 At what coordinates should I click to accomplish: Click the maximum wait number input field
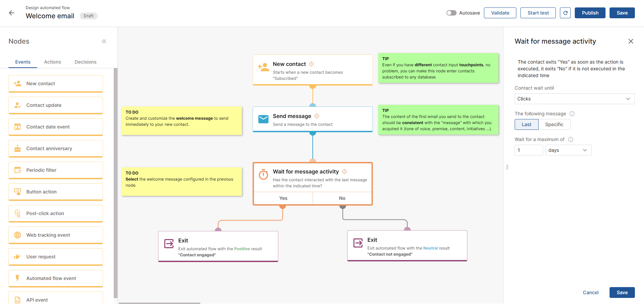coord(528,150)
